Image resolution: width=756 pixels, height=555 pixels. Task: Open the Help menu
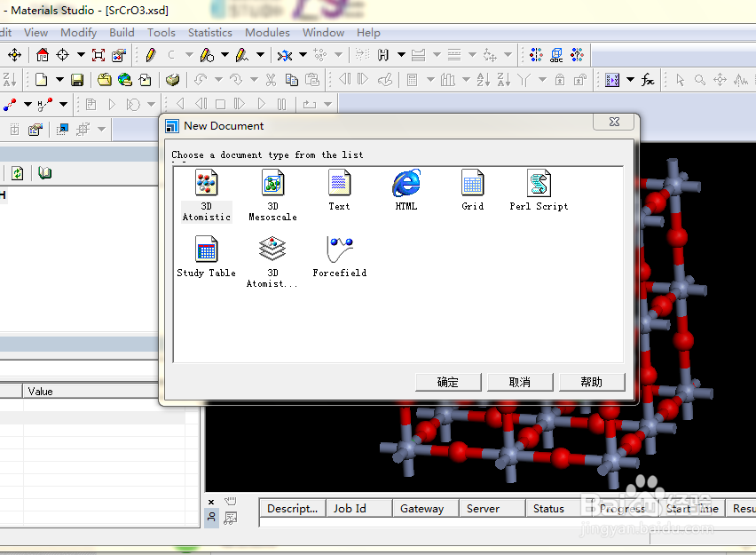pos(368,32)
